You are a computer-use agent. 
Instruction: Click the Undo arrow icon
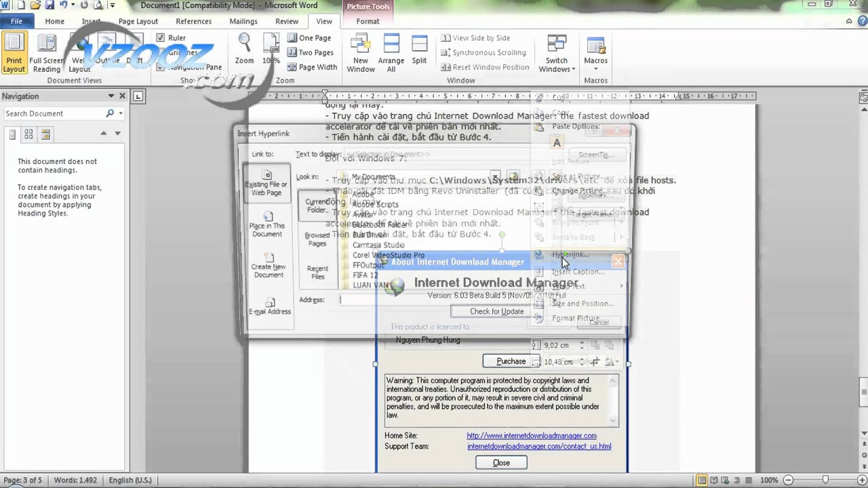(63, 5)
